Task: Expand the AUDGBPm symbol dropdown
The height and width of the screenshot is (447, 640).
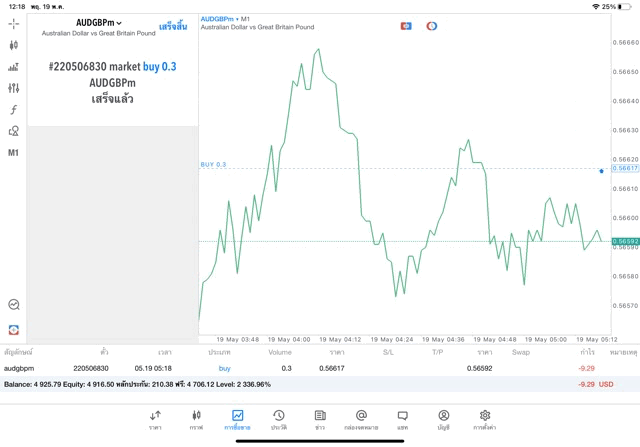Action: [x=99, y=22]
